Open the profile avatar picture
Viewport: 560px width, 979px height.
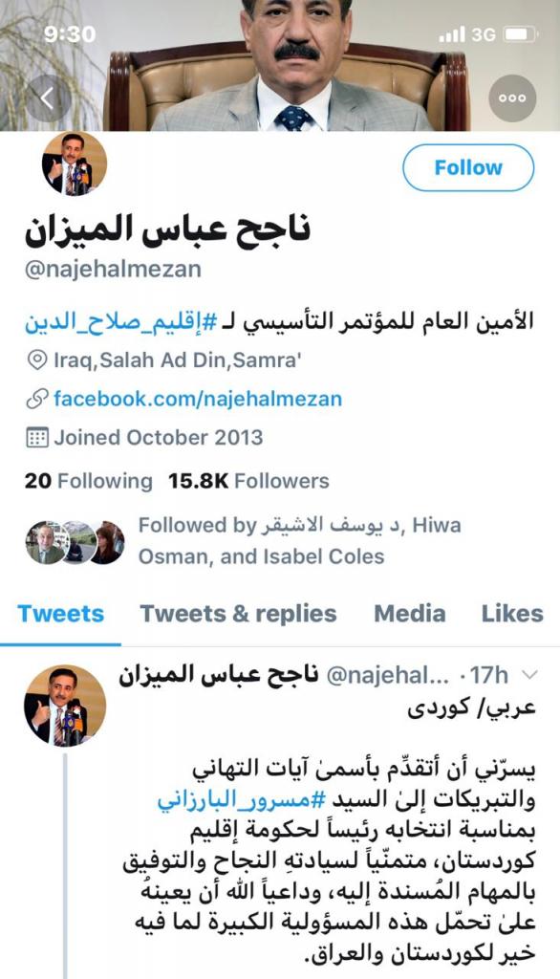(x=75, y=164)
